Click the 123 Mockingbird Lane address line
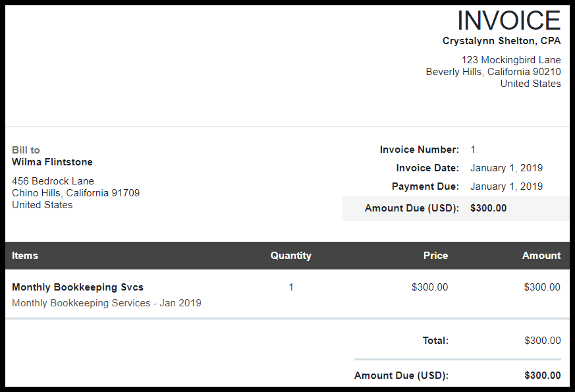The height and width of the screenshot is (392, 575). coord(511,60)
